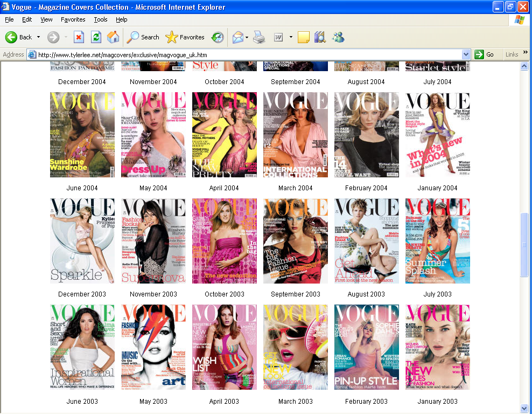This screenshot has height=414, width=532.
Task: Go to the Home page icon
Action: coord(113,37)
